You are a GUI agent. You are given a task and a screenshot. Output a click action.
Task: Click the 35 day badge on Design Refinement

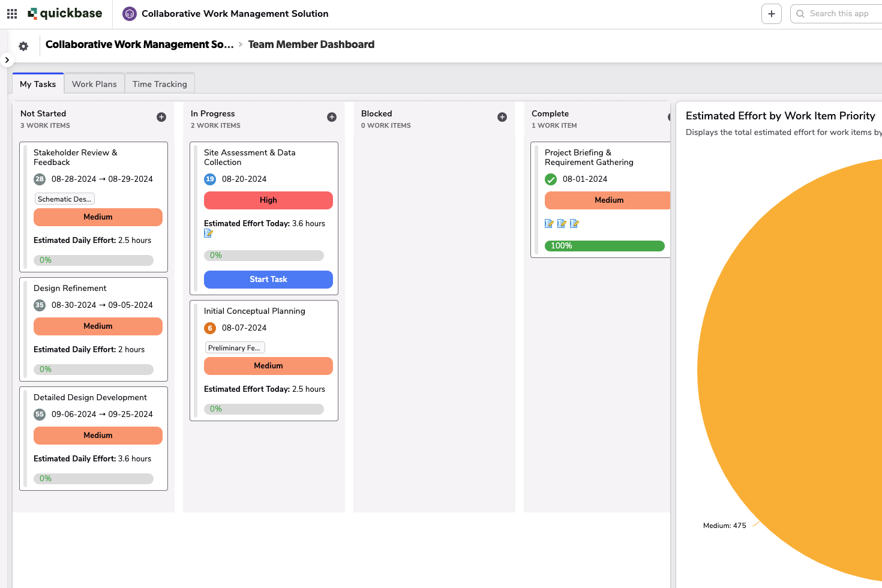(40, 305)
